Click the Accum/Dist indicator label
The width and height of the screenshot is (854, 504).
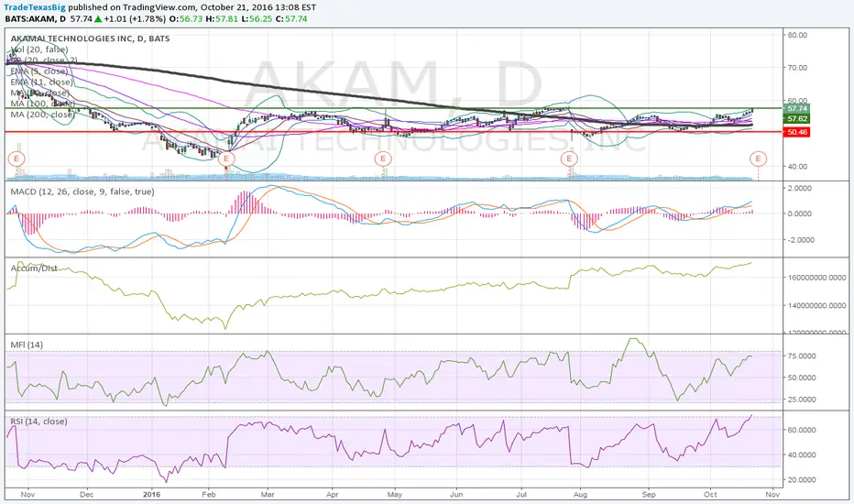click(34, 268)
